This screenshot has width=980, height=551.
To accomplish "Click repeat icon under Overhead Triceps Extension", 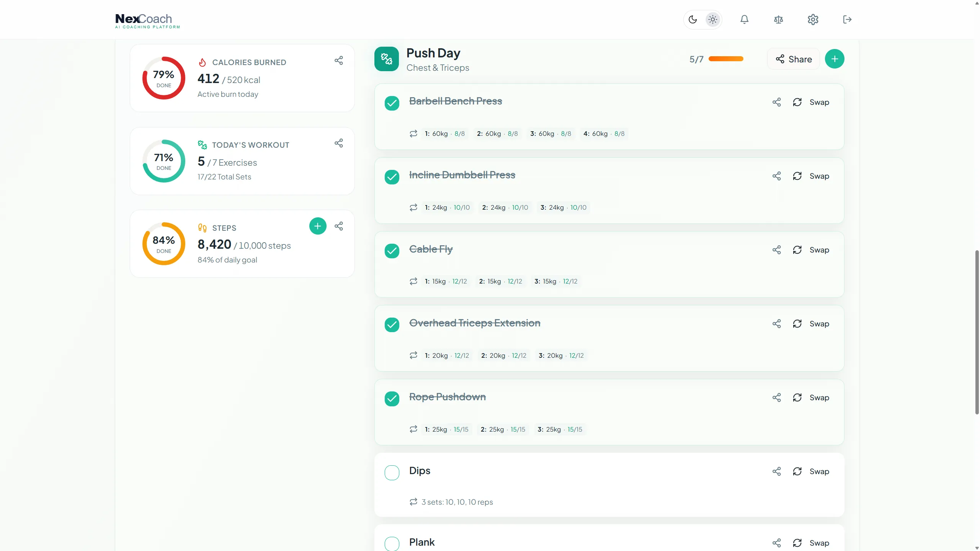I will pos(413,355).
